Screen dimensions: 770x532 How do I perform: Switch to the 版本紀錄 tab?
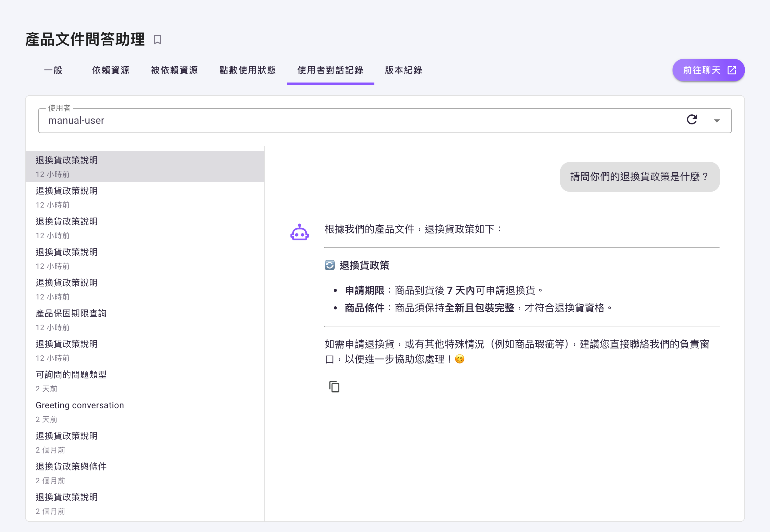(x=403, y=70)
